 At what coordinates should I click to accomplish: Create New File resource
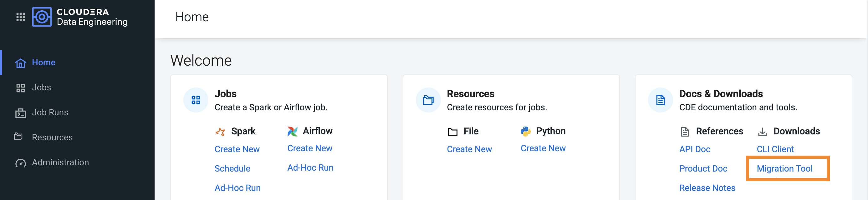click(469, 149)
